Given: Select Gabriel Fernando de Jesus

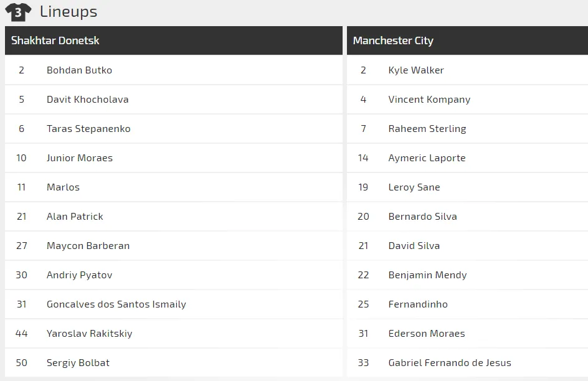Looking at the screenshot, I should (449, 363).
